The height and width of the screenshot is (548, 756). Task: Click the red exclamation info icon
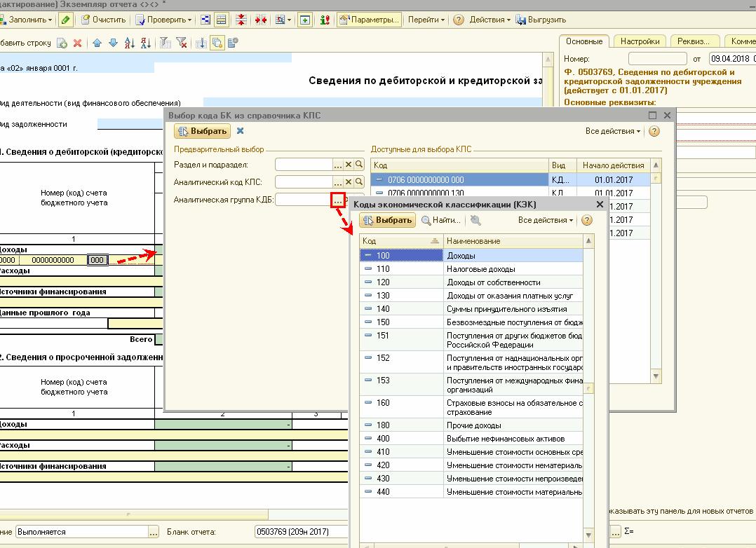[x=325, y=20]
